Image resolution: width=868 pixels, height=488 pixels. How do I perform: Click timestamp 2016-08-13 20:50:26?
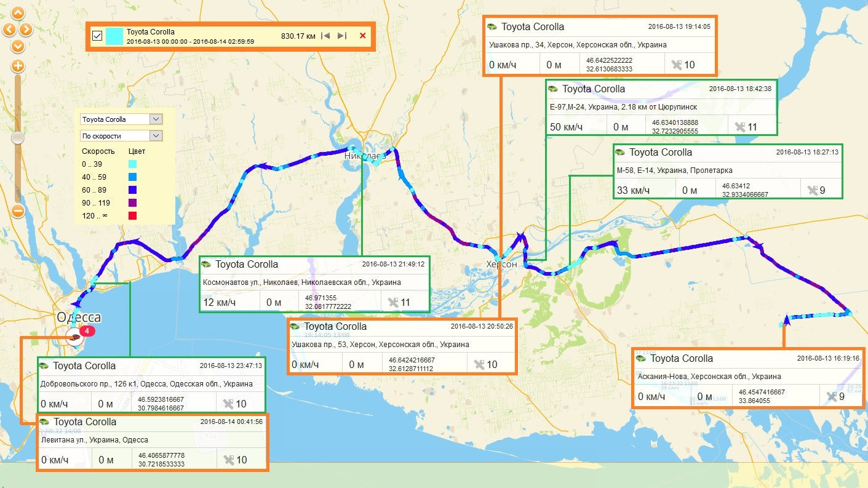coord(482,326)
